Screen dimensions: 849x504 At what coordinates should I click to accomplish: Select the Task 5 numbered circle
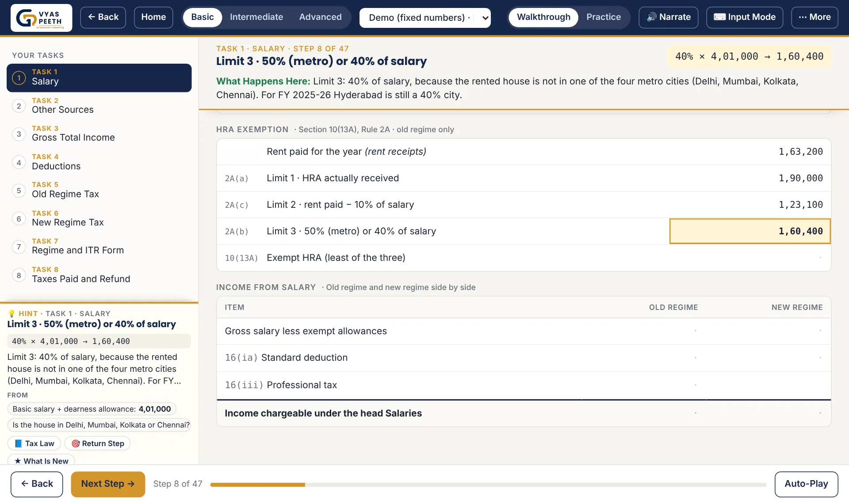(x=19, y=191)
